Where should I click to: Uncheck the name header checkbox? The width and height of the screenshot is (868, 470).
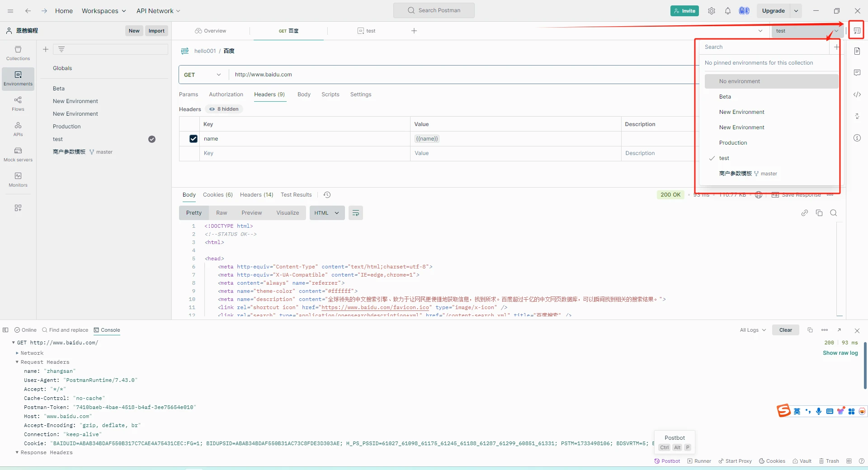(193, 139)
